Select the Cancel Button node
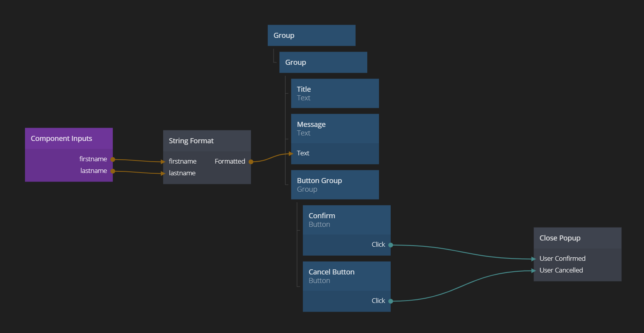Screen dimensions: 644x333 pyautogui.click(x=346, y=276)
